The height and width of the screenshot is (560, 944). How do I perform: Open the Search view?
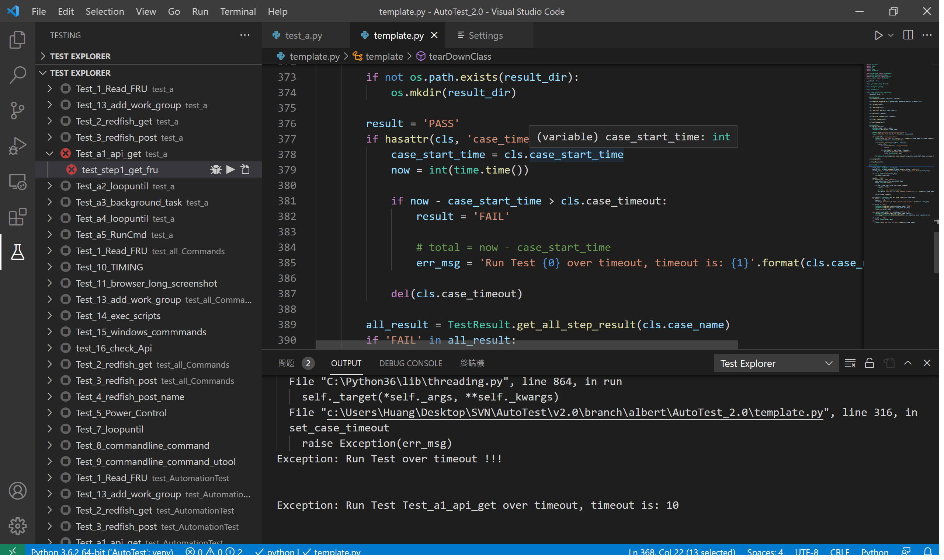click(x=17, y=75)
